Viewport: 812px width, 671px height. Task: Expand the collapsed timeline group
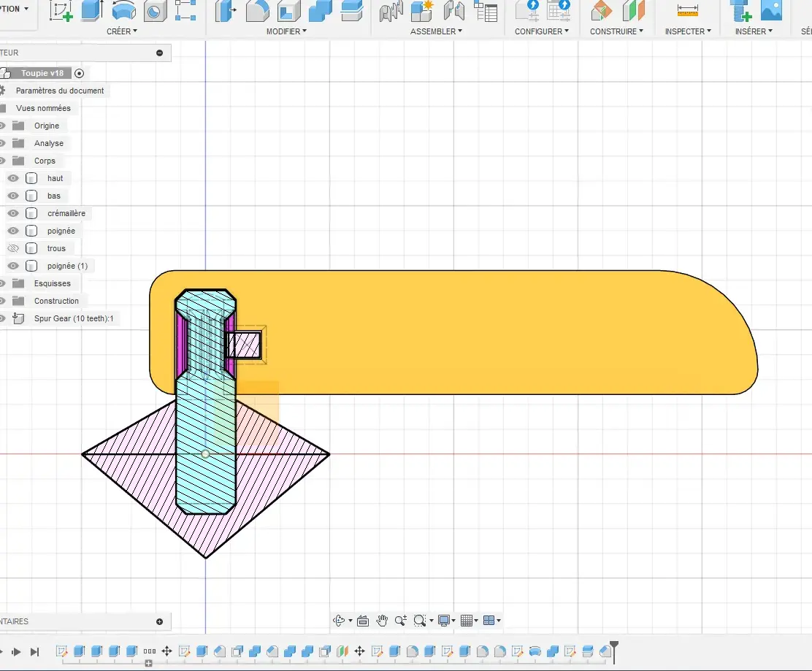click(x=149, y=663)
